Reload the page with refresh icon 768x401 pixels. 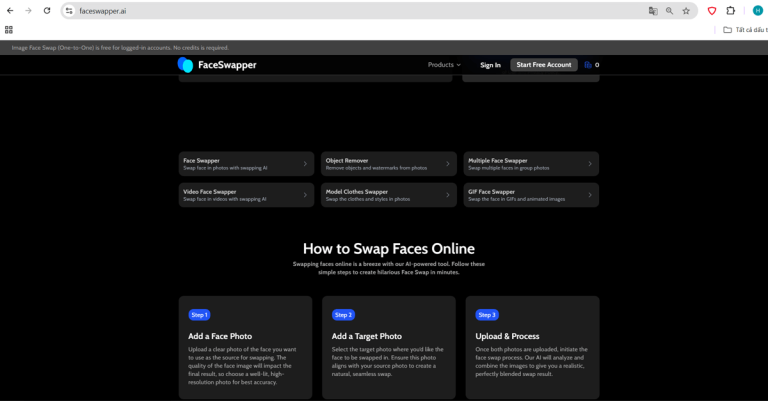pos(46,10)
